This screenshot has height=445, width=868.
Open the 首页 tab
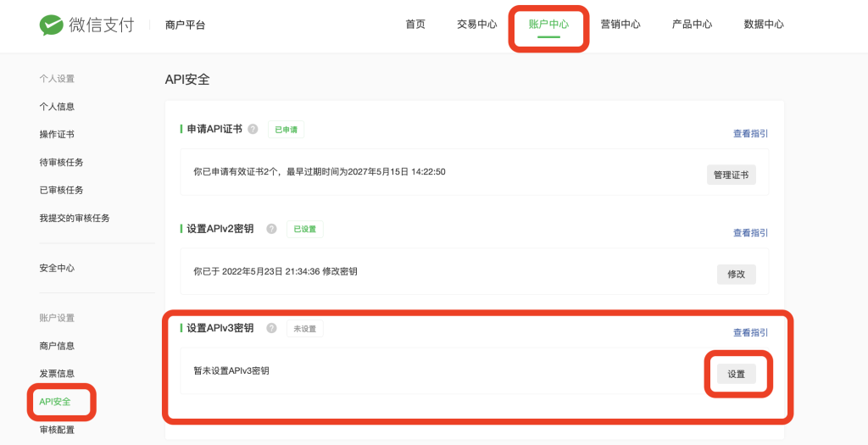pyautogui.click(x=415, y=25)
